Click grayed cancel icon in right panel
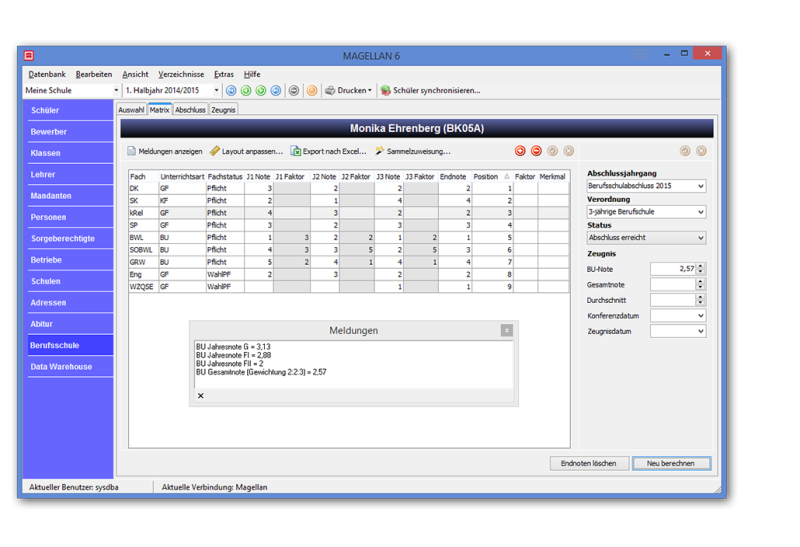Screen dimensions: 800x547 [x=702, y=151]
